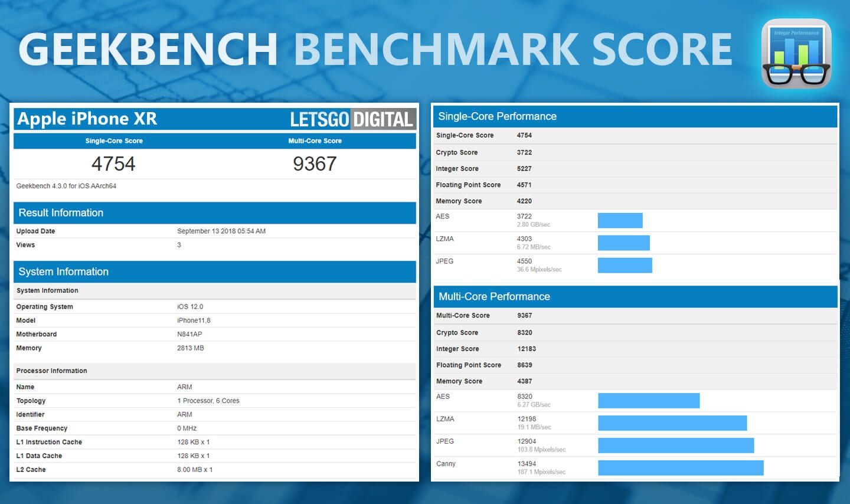The height and width of the screenshot is (504, 850).
Task: Expand the Processor Information section
Action: pyautogui.click(x=51, y=371)
